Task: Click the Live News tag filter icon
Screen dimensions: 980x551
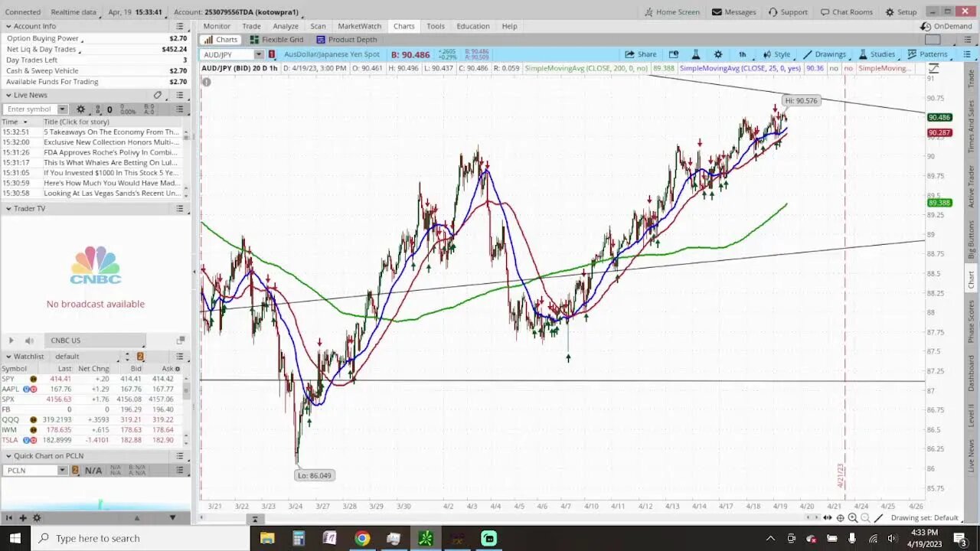Action: pos(158,95)
